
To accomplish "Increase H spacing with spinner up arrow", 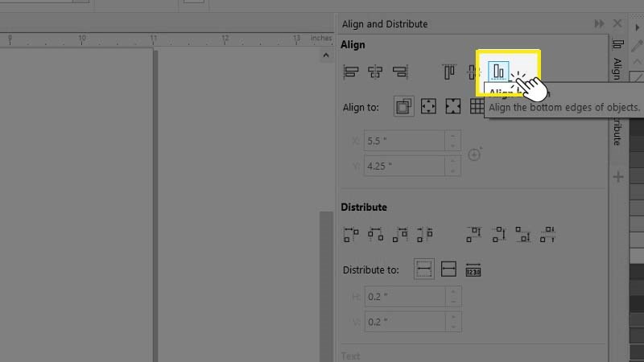I will (453, 292).
